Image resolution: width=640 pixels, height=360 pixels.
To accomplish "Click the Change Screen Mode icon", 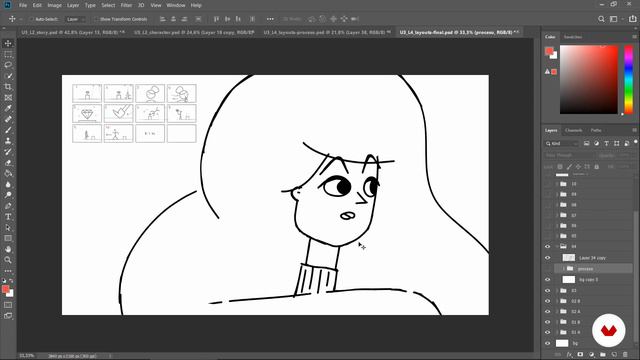I will pos(8,316).
